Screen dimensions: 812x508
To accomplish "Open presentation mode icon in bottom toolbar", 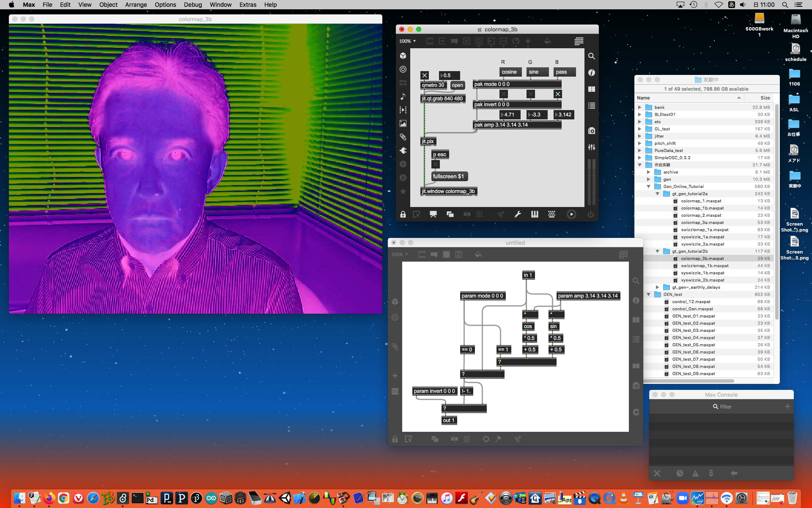I will click(433, 215).
